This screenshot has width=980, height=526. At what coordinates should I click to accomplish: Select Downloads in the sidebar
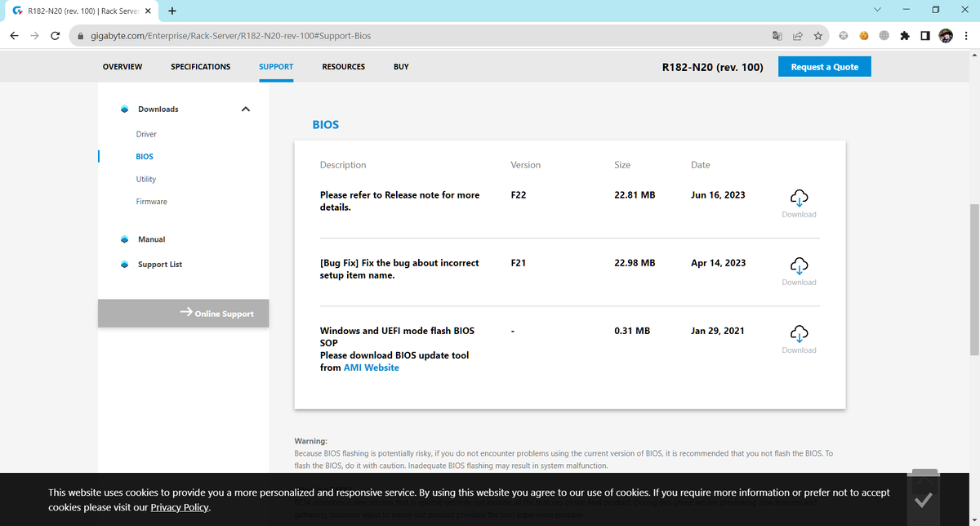click(158, 109)
